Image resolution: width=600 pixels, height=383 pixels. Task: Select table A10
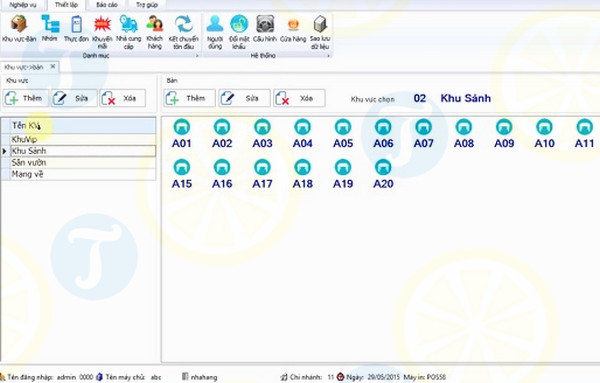click(x=545, y=134)
